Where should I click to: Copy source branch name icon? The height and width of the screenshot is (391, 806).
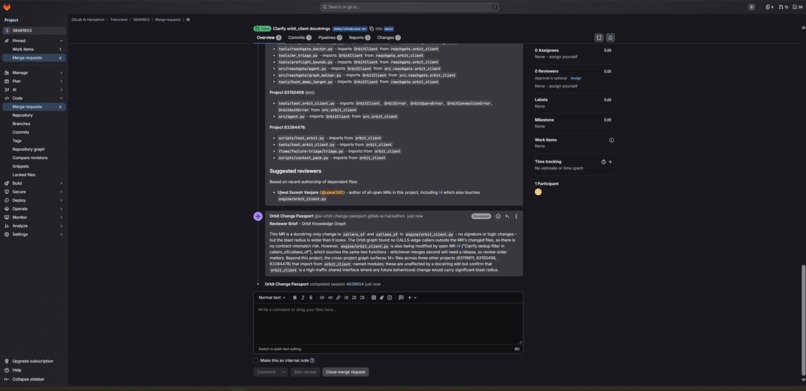pyautogui.click(x=372, y=29)
